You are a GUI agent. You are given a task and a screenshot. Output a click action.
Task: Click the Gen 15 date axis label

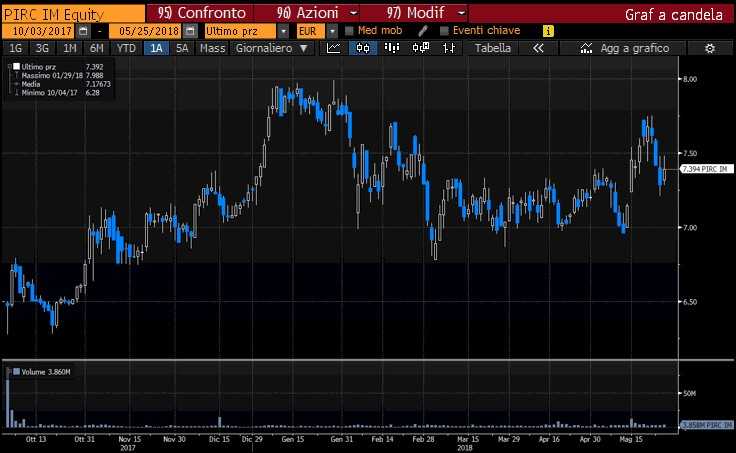(x=292, y=439)
